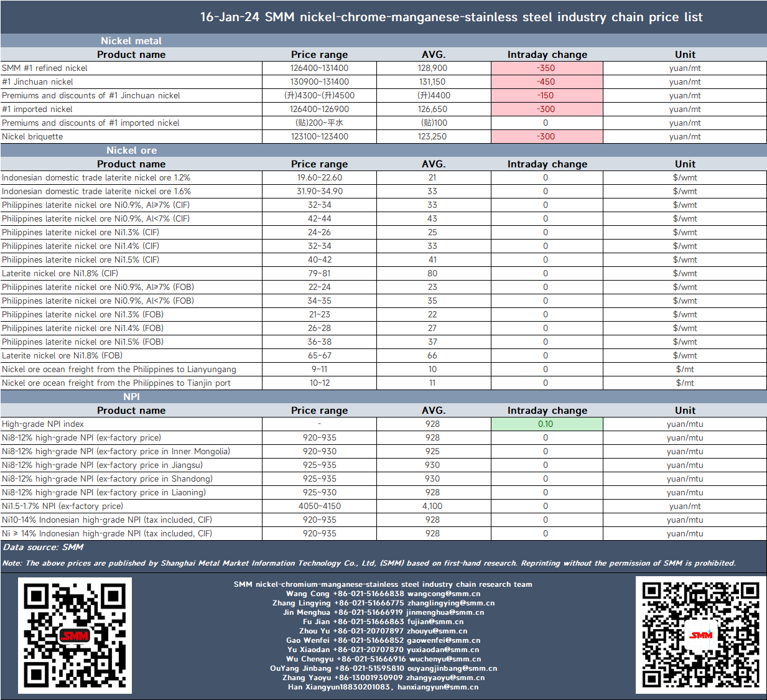Select the green 0.10 intraday change cell
Screen dimensions: 767x700
(x=547, y=424)
